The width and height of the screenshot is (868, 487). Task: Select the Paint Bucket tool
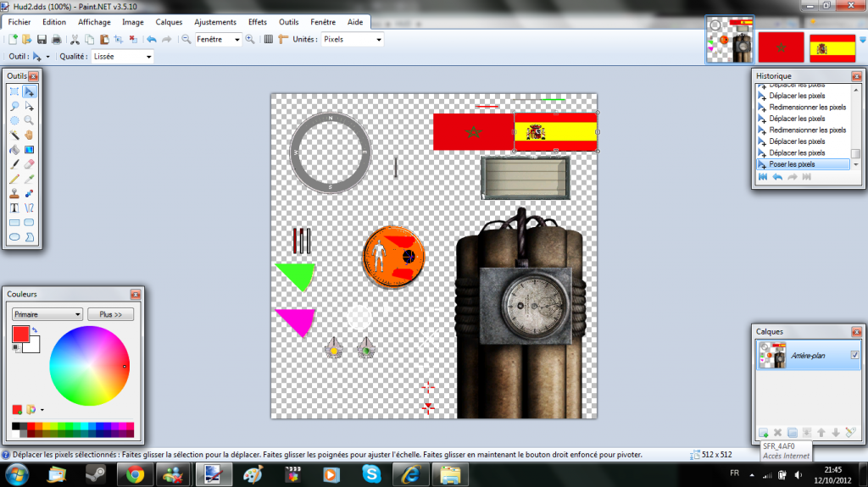(14, 149)
